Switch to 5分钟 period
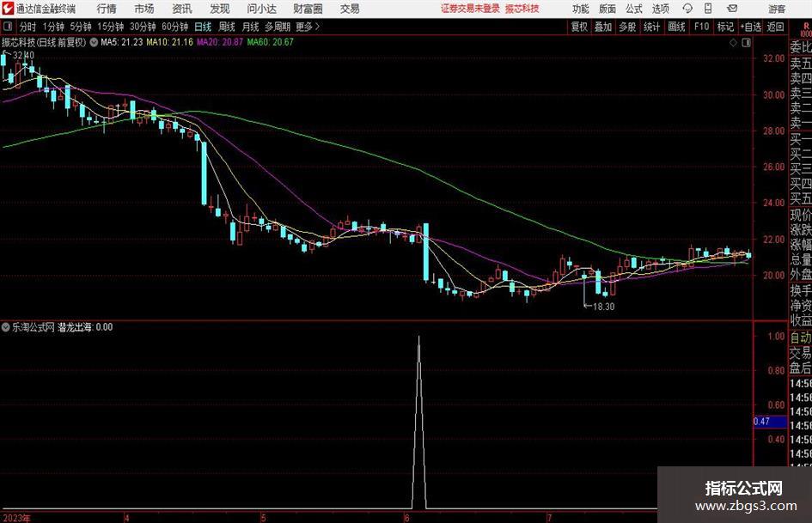This screenshot has height=523, width=812. 80,27
